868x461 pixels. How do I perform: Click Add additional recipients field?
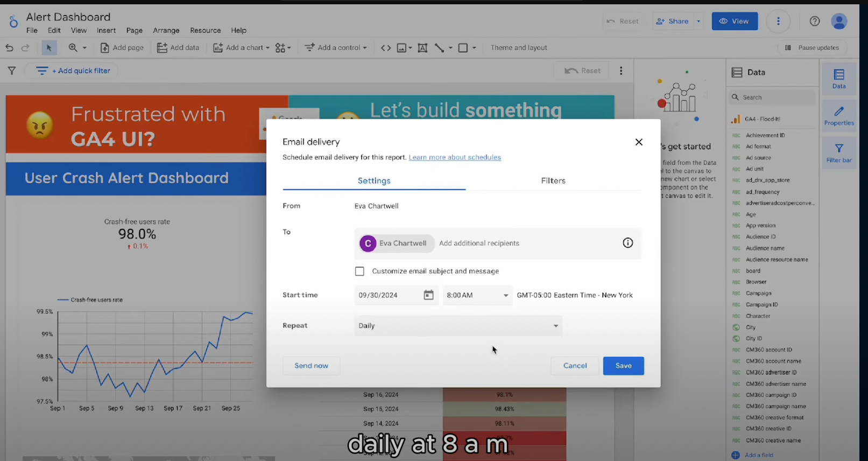point(479,243)
